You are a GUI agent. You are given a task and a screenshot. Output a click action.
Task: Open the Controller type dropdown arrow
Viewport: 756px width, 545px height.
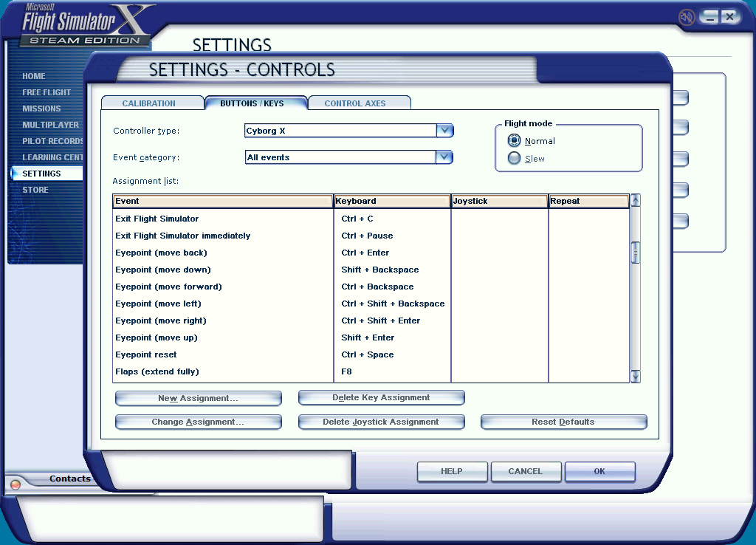point(444,130)
